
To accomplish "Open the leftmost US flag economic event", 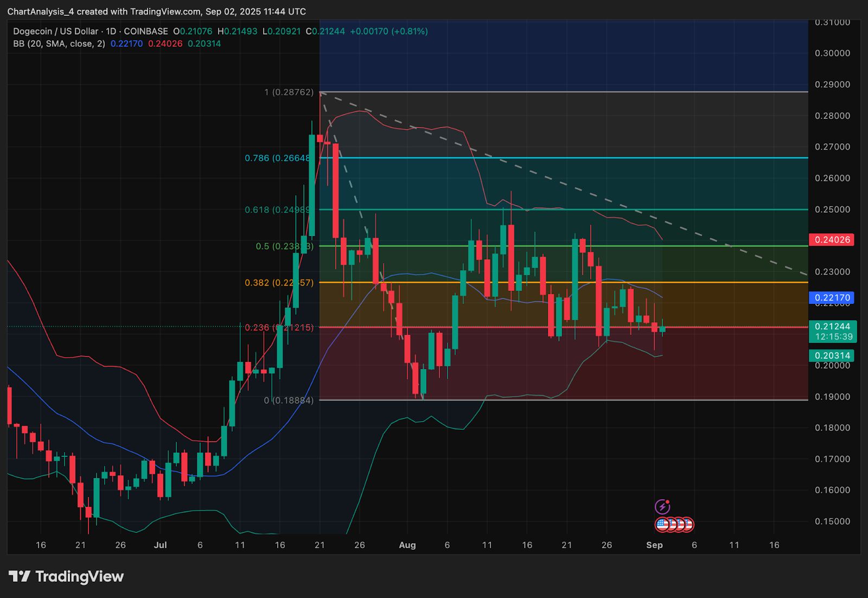I will pyautogui.click(x=662, y=525).
